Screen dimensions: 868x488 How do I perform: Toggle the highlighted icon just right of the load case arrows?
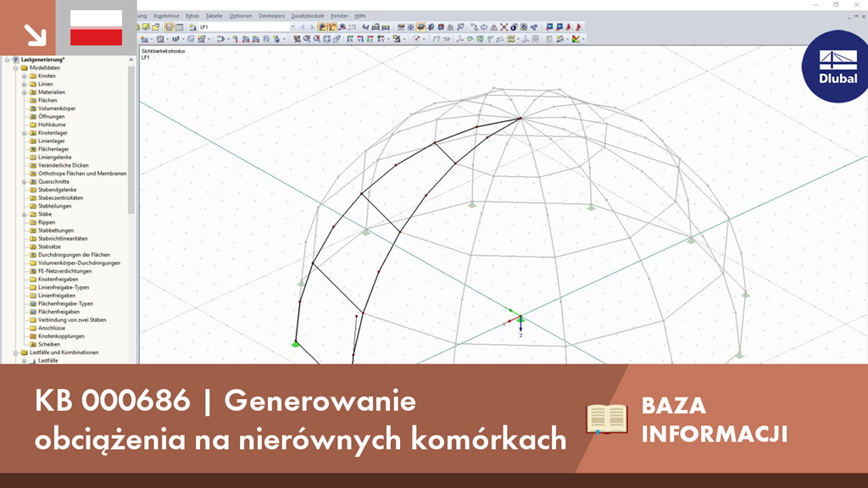(x=321, y=27)
